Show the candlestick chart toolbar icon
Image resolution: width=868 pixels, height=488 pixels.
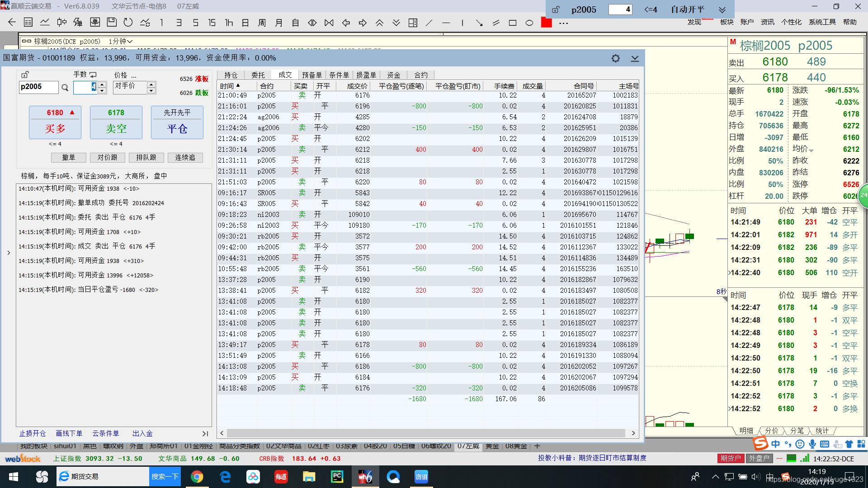pos(61,22)
